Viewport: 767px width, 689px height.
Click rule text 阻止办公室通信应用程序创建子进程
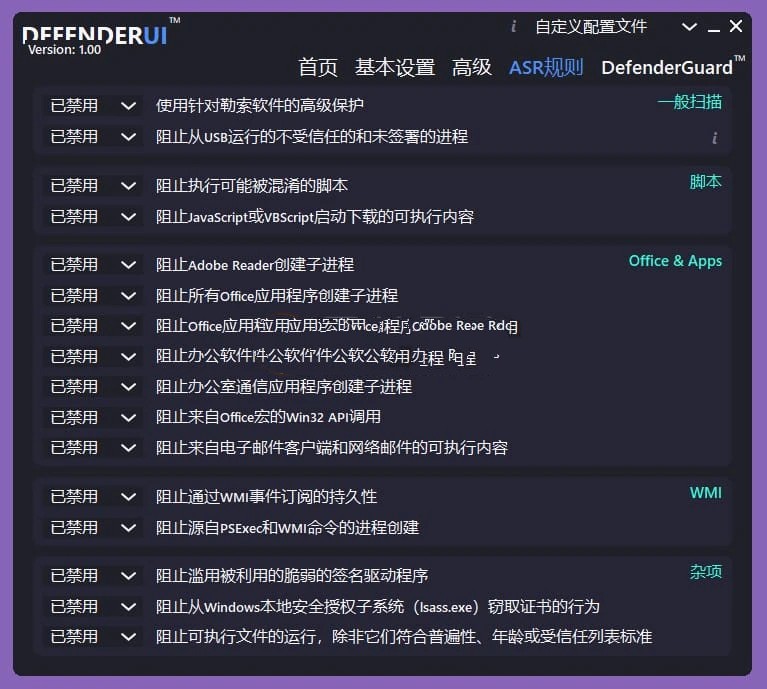pos(284,387)
